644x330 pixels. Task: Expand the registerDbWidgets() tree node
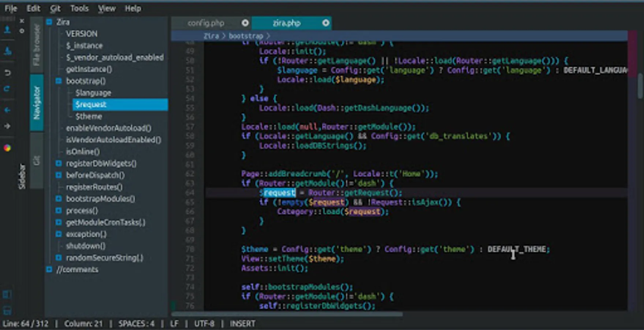pos(59,164)
